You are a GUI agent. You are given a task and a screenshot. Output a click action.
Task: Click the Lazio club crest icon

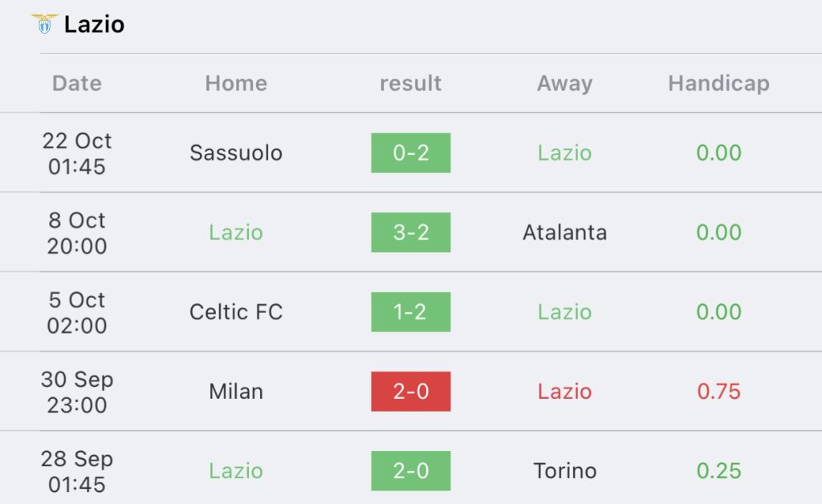tap(45, 24)
